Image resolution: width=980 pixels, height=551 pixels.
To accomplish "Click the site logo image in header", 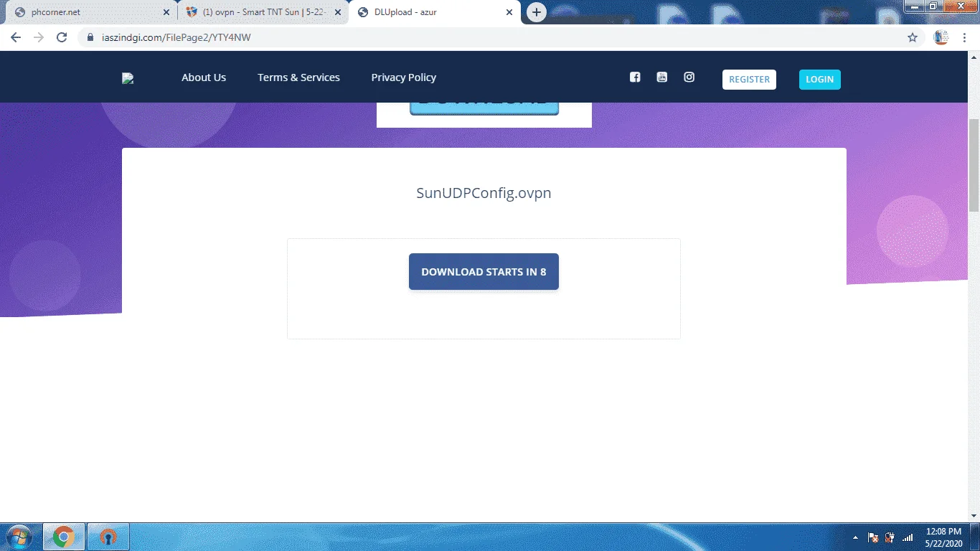I will click(128, 79).
